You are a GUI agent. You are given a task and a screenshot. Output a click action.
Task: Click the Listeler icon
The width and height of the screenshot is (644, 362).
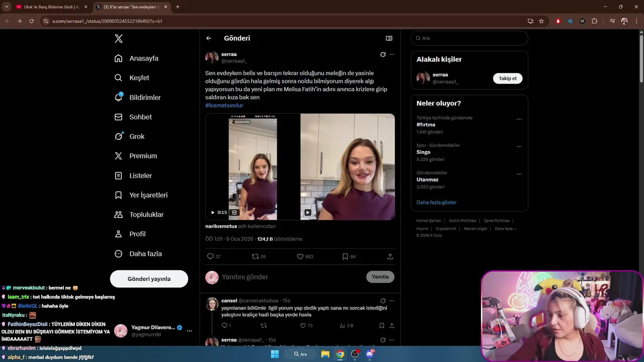coord(118,175)
